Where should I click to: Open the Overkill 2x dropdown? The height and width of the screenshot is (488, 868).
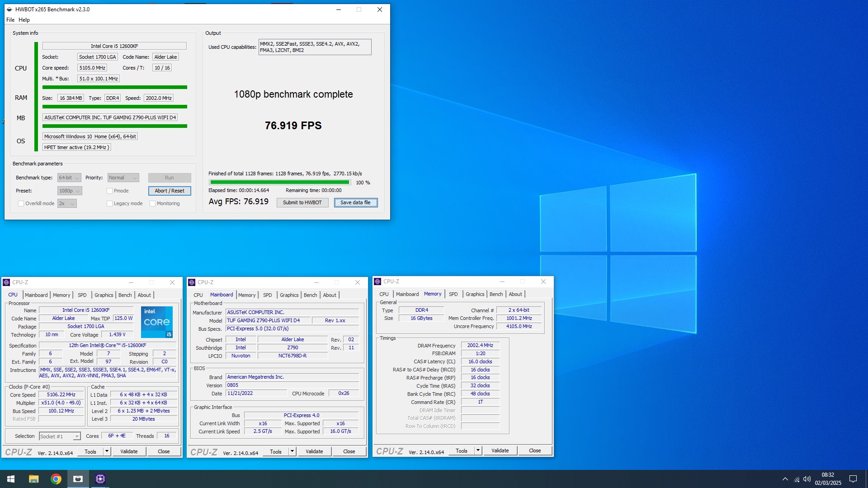[67, 204]
